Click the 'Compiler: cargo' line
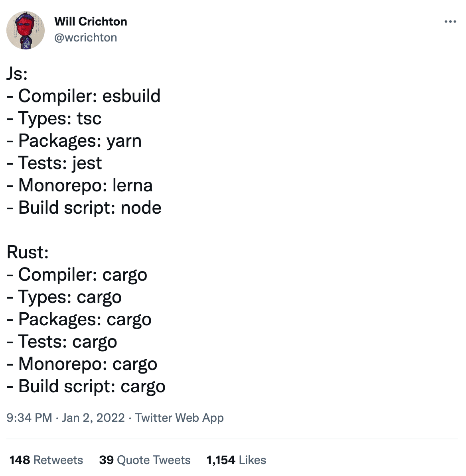The image size is (466, 476). coord(77,275)
